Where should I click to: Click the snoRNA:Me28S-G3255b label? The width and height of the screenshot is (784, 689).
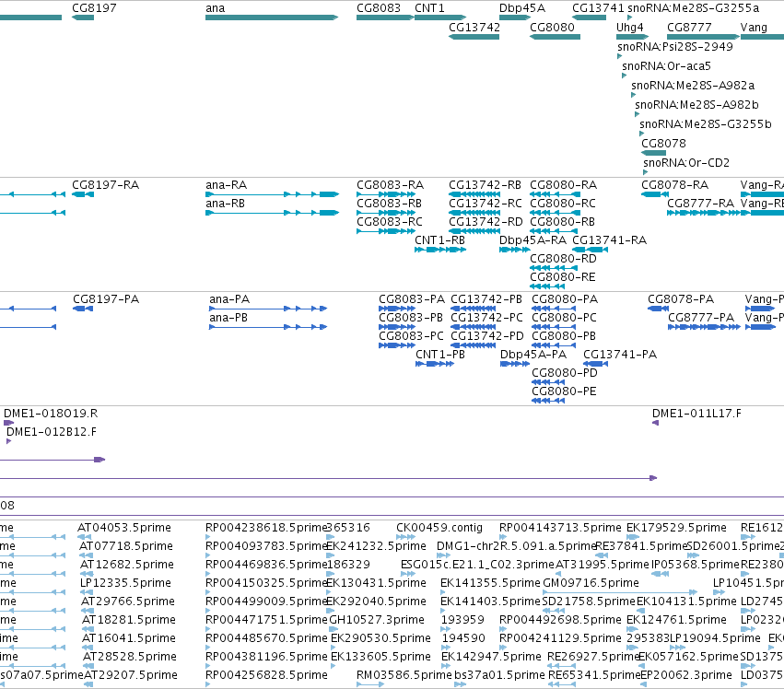point(706,124)
